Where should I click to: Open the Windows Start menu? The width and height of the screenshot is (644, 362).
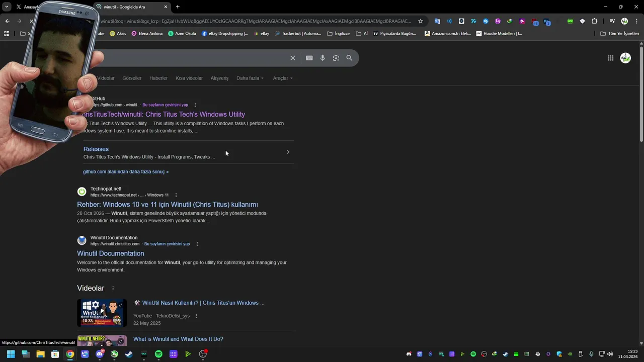11,354
